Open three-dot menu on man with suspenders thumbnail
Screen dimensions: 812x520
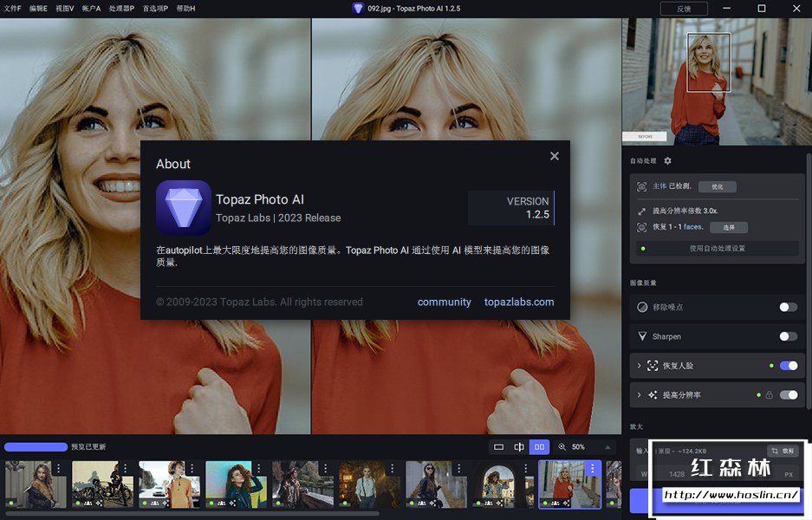point(393,468)
